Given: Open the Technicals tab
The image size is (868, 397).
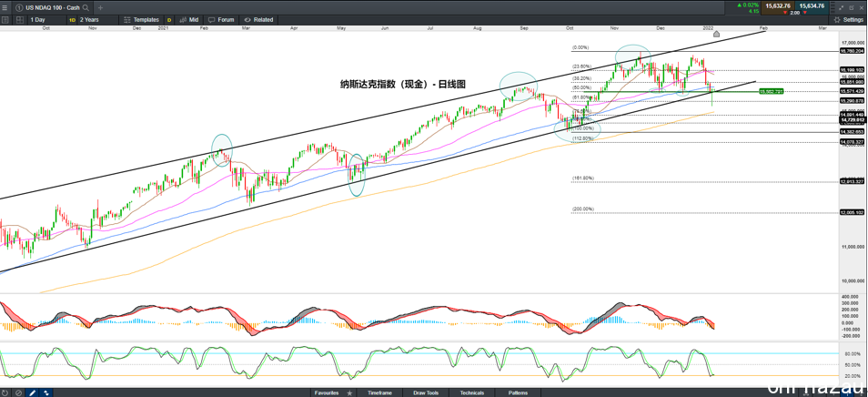Looking at the screenshot, I should point(472,392).
